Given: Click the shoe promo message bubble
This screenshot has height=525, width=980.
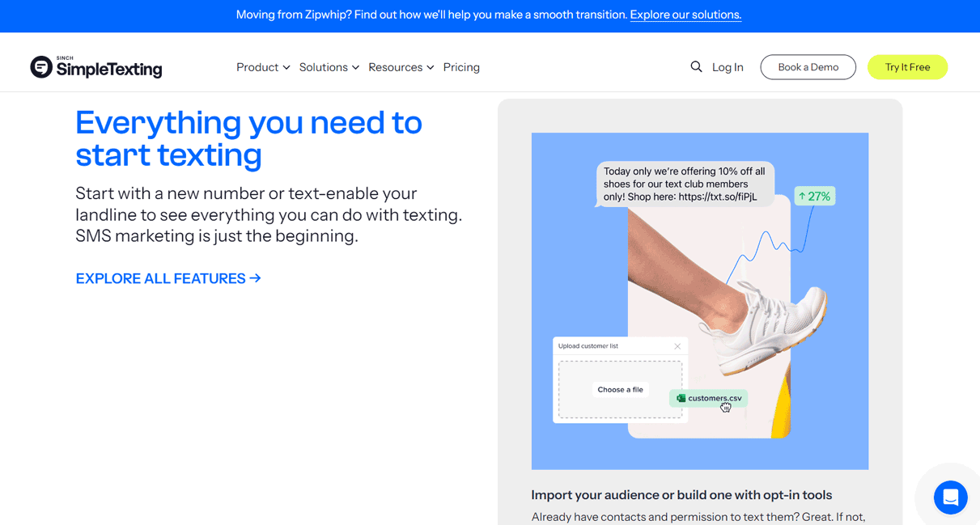Looking at the screenshot, I should [x=685, y=184].
